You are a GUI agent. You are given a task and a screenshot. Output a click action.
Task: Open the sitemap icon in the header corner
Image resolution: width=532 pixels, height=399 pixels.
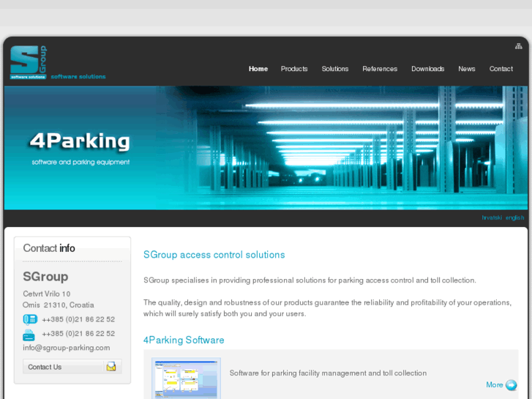518,46
